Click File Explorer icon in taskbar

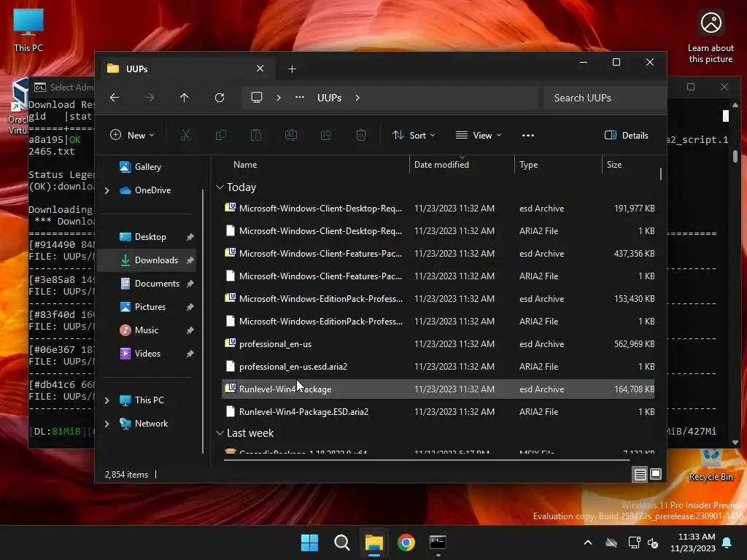(x=374, y=542)
